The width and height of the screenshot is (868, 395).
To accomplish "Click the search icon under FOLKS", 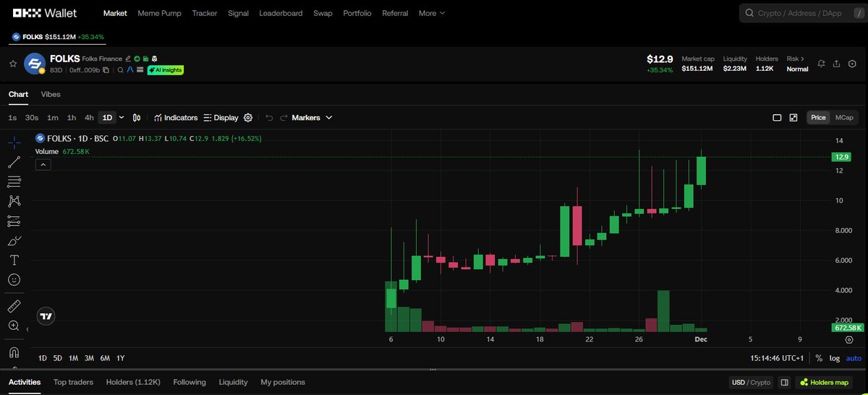I will point(120,70).
